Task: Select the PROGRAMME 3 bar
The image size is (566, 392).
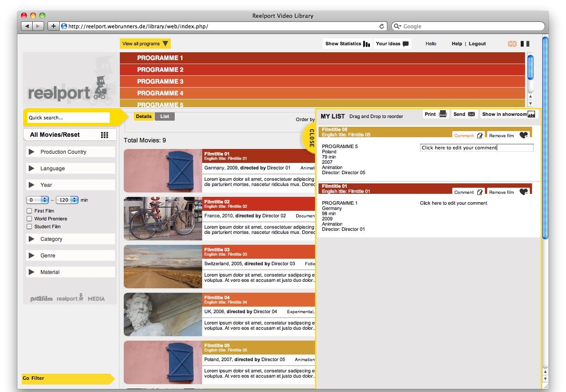Action: click(x=322, y=81)
